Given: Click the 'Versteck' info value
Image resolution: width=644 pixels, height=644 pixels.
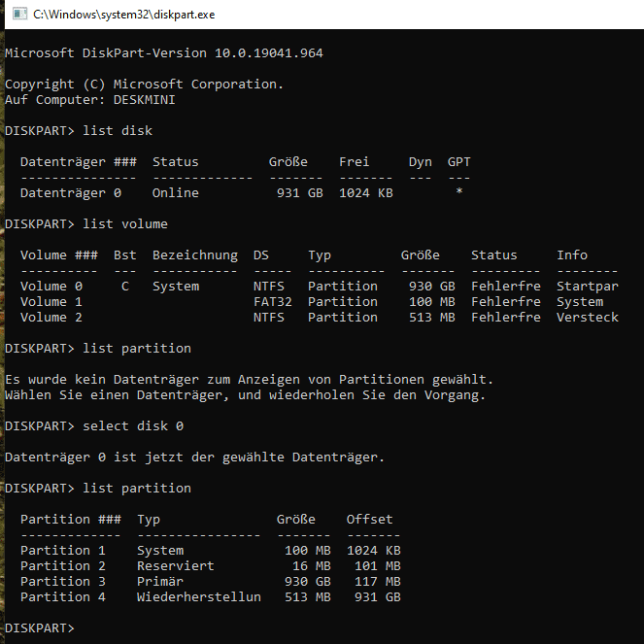Looking at the screenshot, I should 588,318.
